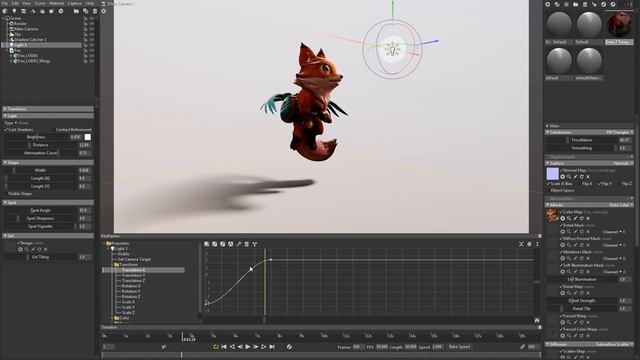The image size is (640, 360).
Task: Click the home icon below the curve graph
Action: [x=537, y=320]
